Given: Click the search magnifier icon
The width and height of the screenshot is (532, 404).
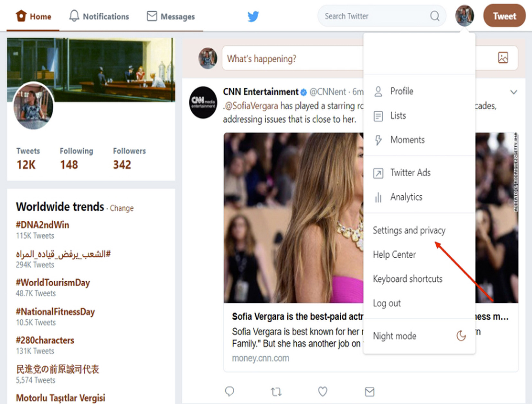Looking at the screenshot, I should [x=435, y=16].
